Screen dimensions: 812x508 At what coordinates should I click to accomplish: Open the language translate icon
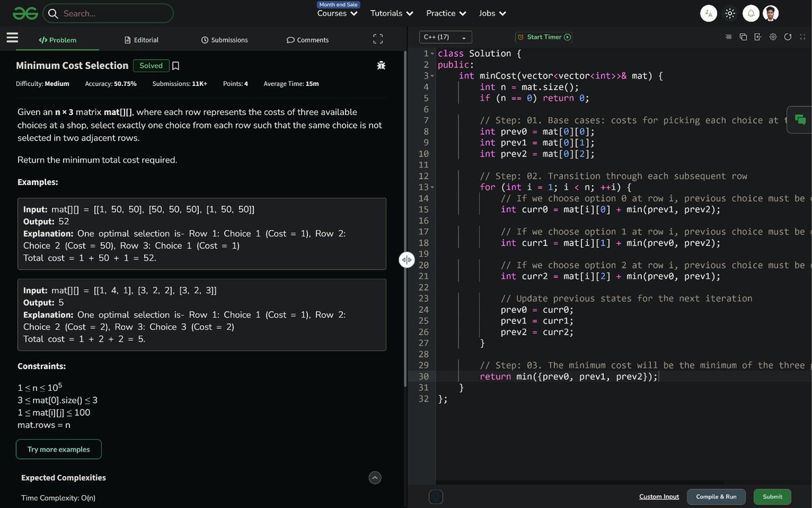pyautogui.click(x=708, y=13)
